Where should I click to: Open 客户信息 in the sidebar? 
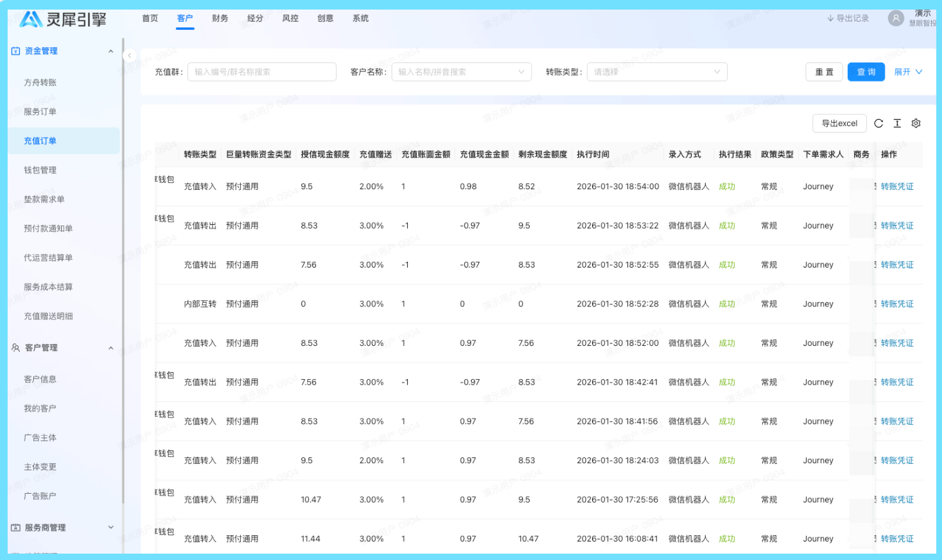point(64,379)
